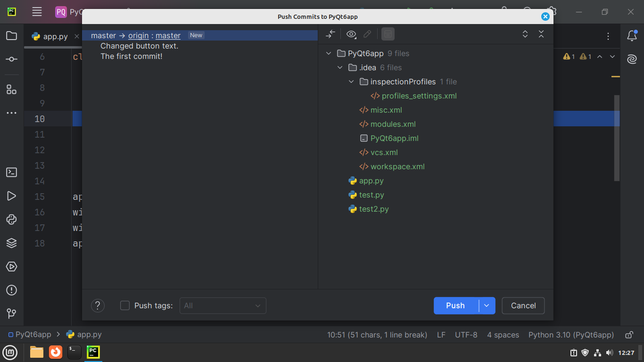
Task: Select app.py in changed files tree
Action: pyautogui.click(x=371, y=181)
